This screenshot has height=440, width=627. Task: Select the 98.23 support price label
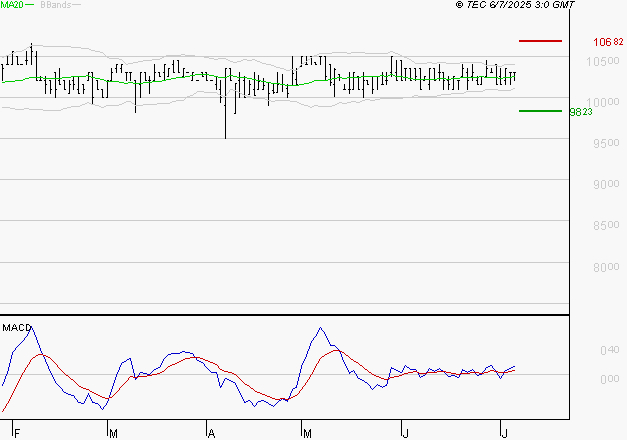click(x=581, y=112)
